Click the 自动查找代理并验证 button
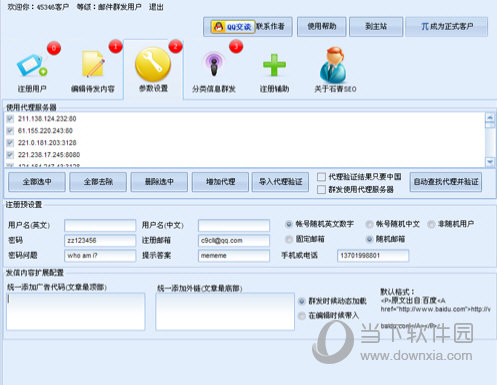 click(x=446, y=182)
